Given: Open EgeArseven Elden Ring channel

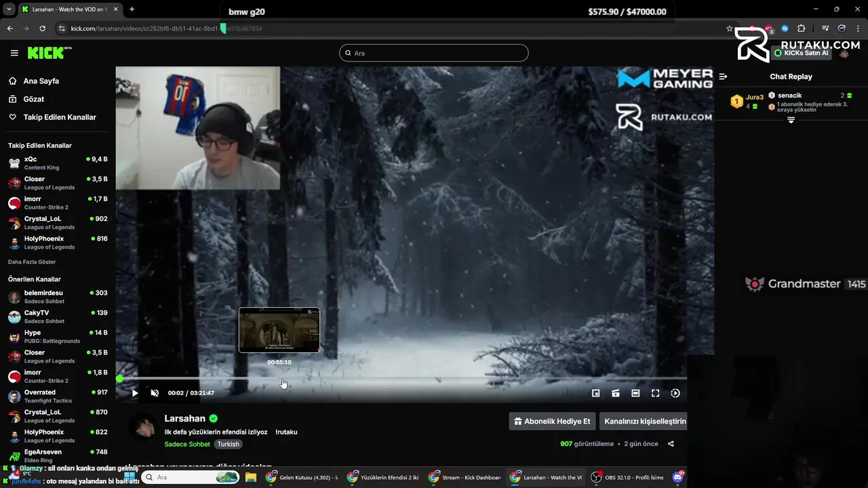Looking at the screenshot, I should (x=58, y=455).
